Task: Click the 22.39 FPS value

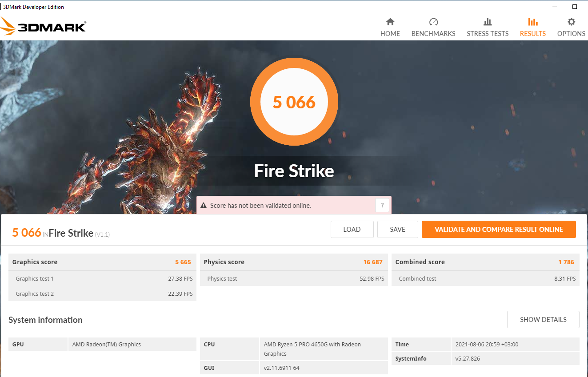Action: click(x=180, y=294)
